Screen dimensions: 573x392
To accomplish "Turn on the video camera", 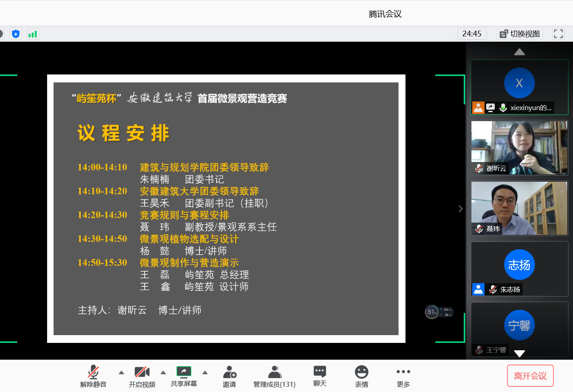I will [142, 376].
